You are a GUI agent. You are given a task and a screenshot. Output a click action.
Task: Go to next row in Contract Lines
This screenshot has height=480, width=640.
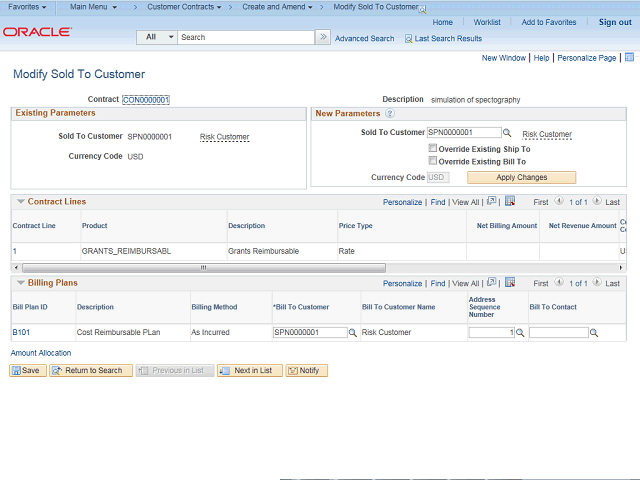pos(597,201)
